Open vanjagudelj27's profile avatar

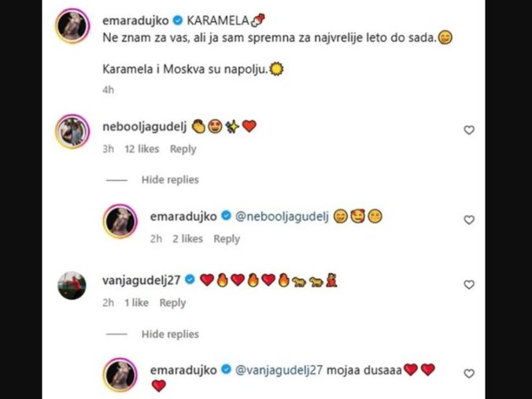point(72,286)
